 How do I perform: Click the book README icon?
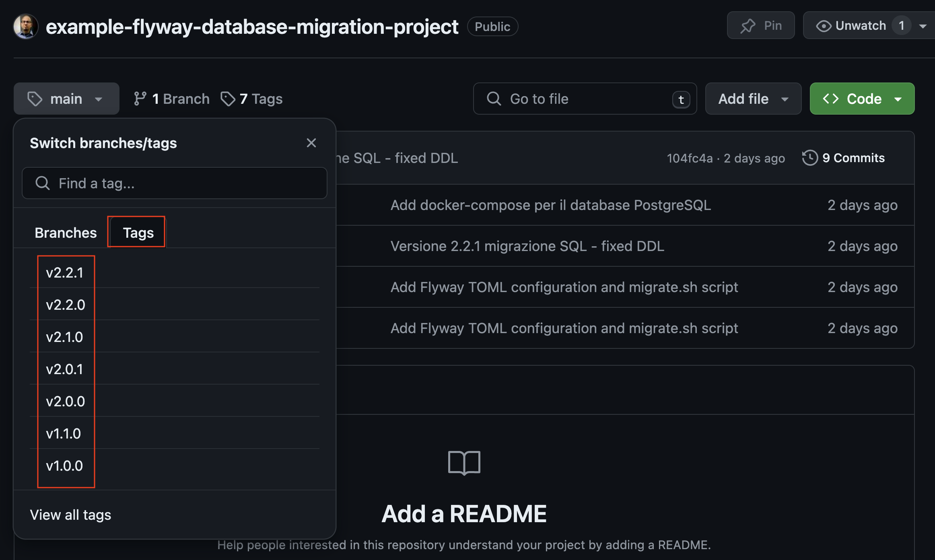(x=464, y=463)
